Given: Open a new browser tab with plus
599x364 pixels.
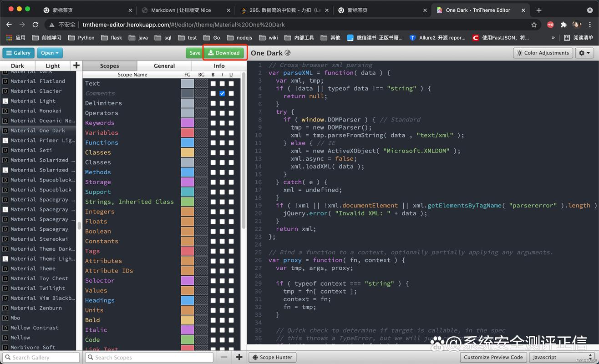Looking at the screenshot, I should click(539, 10).
